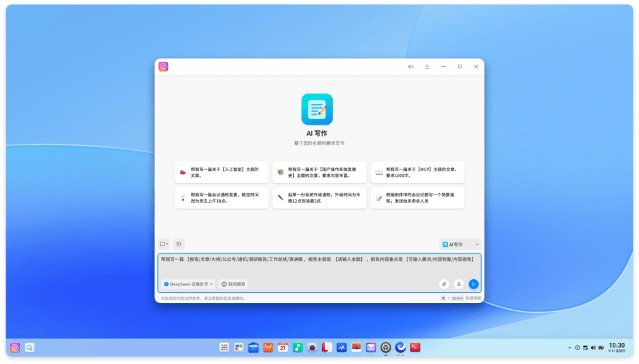Click the conversation history clock icon
This screenshot has width=639, height=364.
pos(178,244)
